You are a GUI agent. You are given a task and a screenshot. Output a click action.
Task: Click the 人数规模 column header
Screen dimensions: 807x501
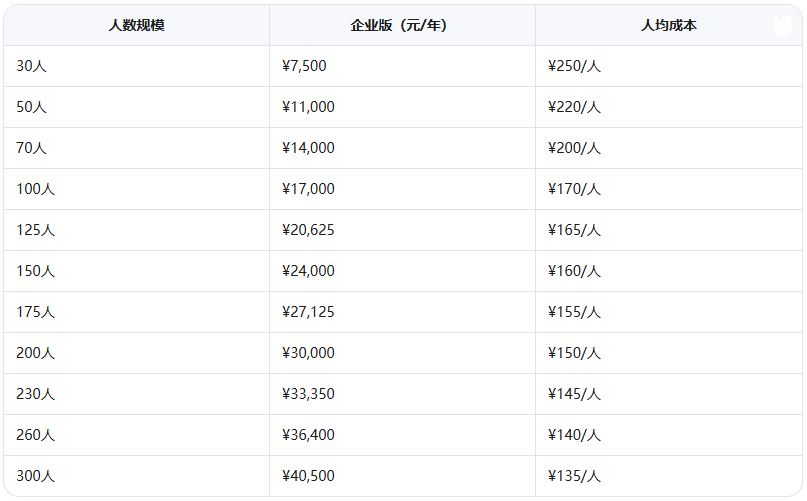136,25
